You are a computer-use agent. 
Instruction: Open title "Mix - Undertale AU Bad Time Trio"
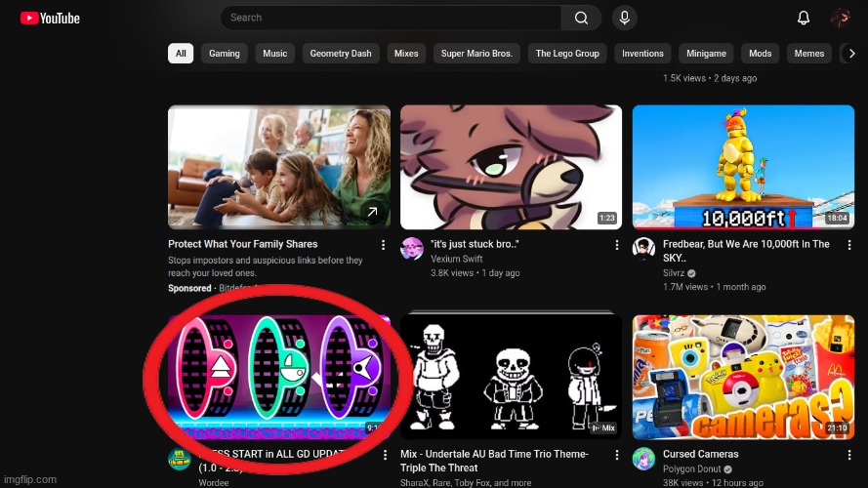494,461
